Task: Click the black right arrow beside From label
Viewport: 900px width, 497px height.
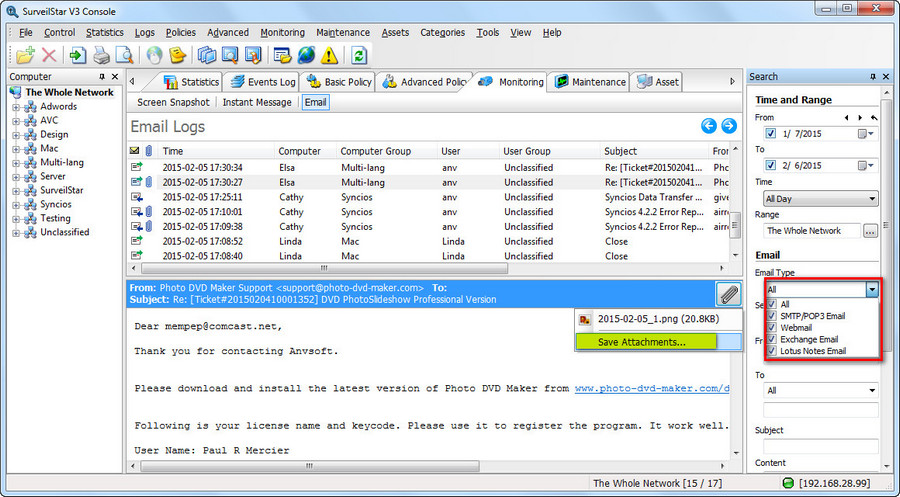Action: tap(860, 118)
